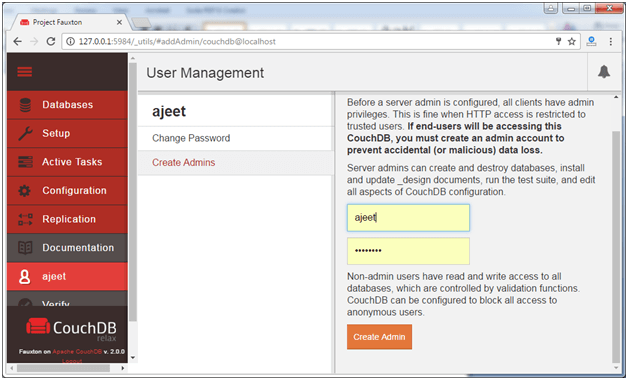Click the horizontal scrollbar left arrow
This screenshot has height=380, width=628.
pos(12,368)
